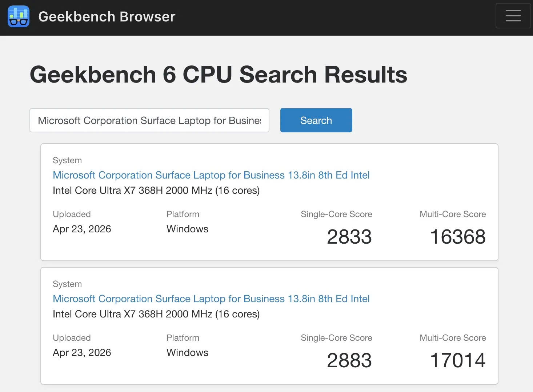Select the Multi-Core Score 16368
Image resolution: width=533 pixels, height=392 pixels.
(x=458, y=236)
